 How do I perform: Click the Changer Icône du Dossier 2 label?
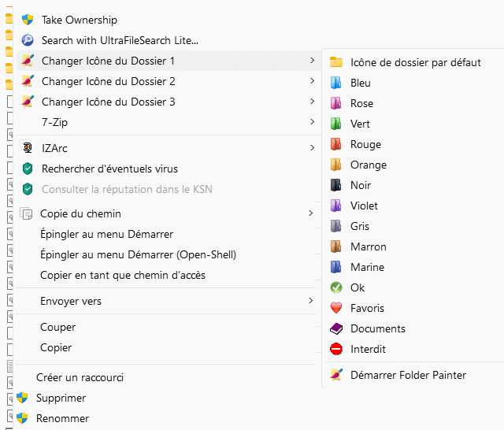pos(109,81)
